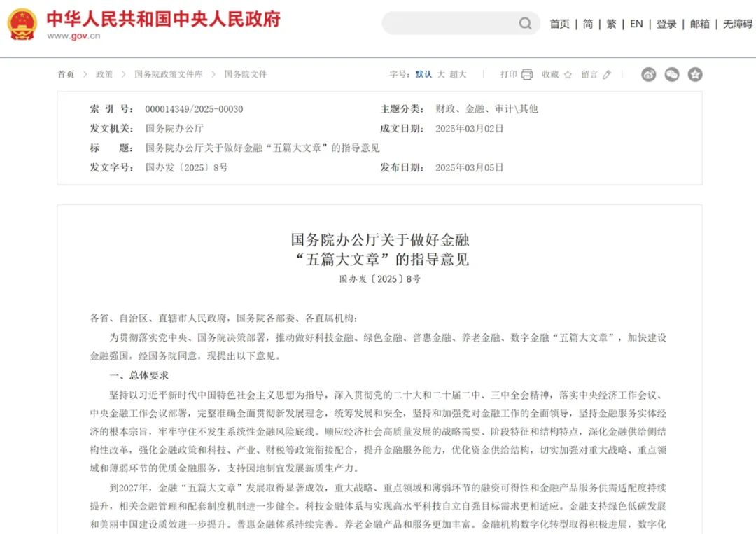Click the printer icon
The width and height of the screenshot is (756, 534).
click(x=527, y=75)
